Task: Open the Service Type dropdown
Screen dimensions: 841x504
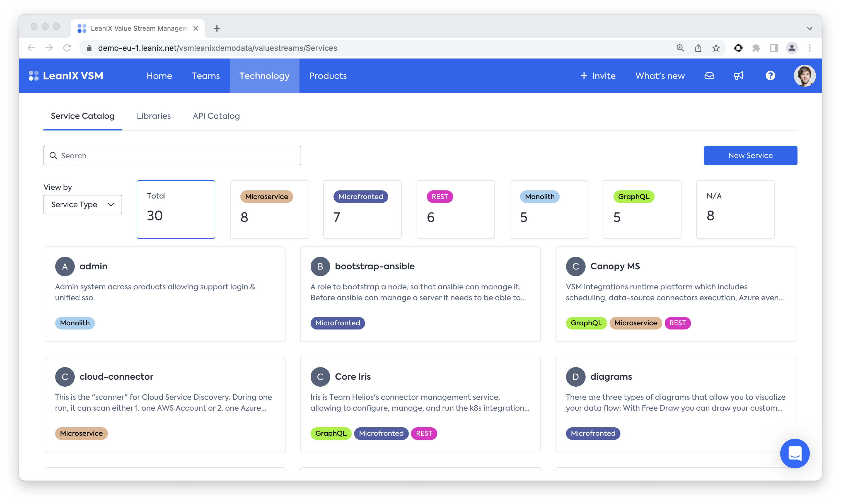Action: (x=83, y=204)
